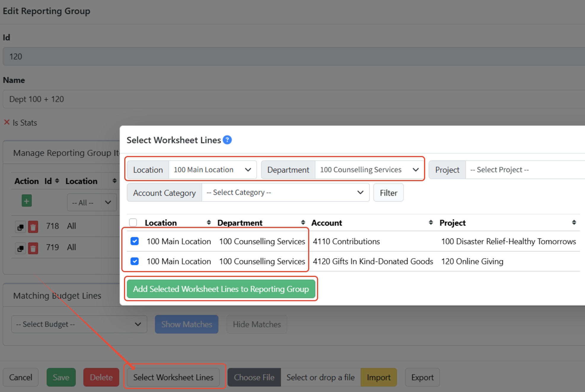Click Add Selected Worksheet Lines to Reporting Group
Screen dimensions: 585x392
(x=221, y=289)
